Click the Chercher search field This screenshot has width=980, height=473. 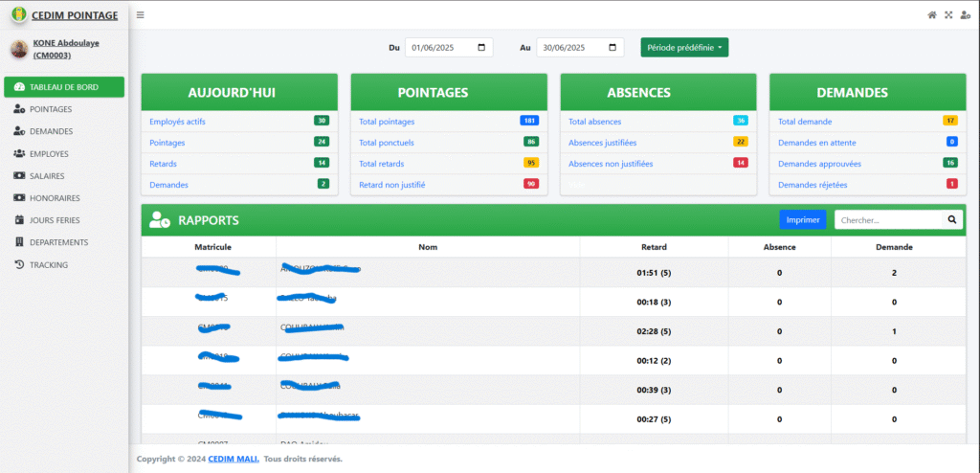(x=888, y=219)
